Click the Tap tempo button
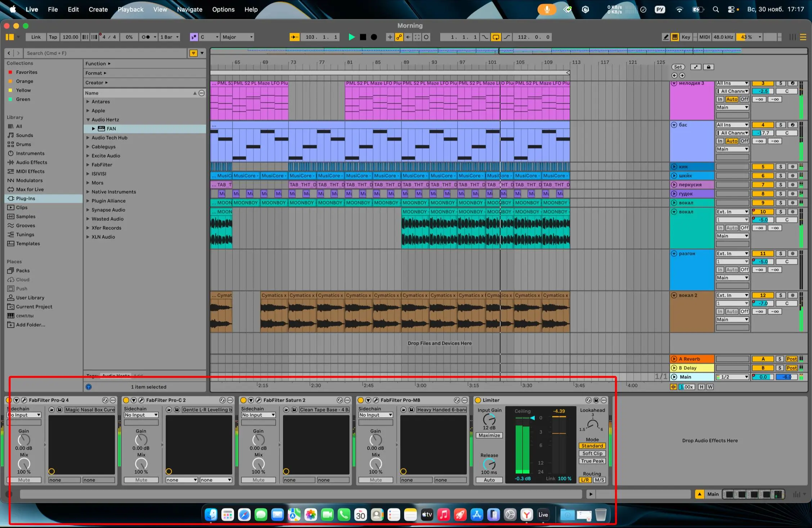 point(53,37)
